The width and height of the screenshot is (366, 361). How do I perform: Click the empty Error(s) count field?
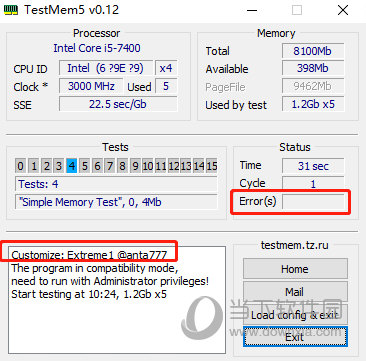coord(313,202)
